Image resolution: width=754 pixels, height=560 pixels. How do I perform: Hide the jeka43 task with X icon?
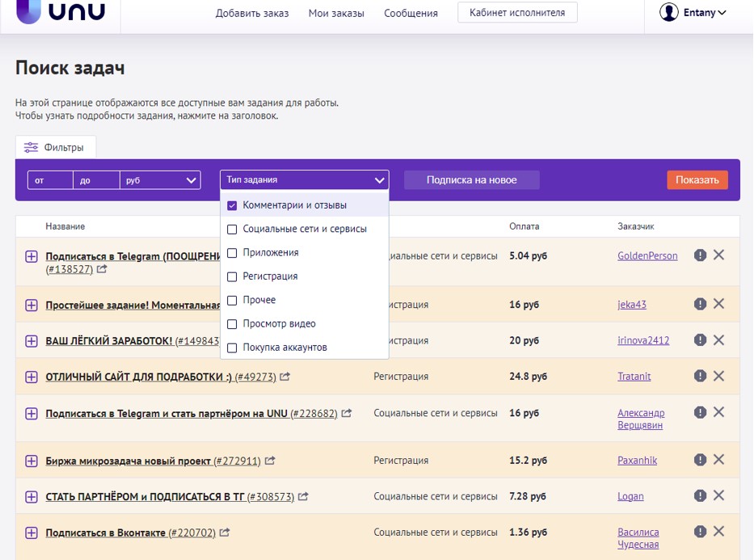tap(719, 303)
